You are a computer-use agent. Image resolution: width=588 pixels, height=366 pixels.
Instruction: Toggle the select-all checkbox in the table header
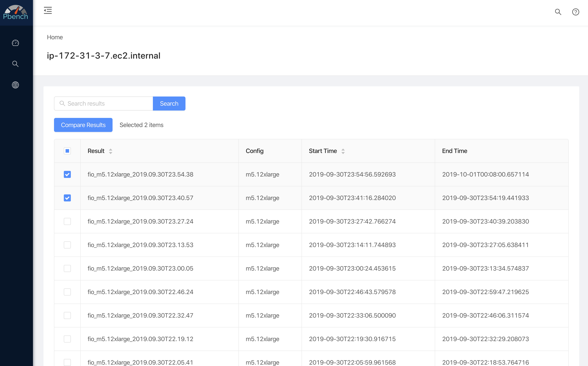(67, 151)
